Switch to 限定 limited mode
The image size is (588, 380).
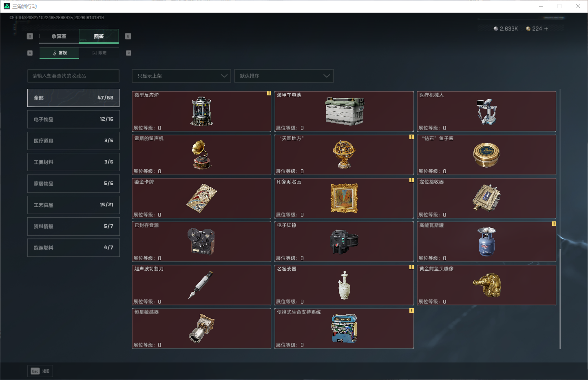[99, 53]
